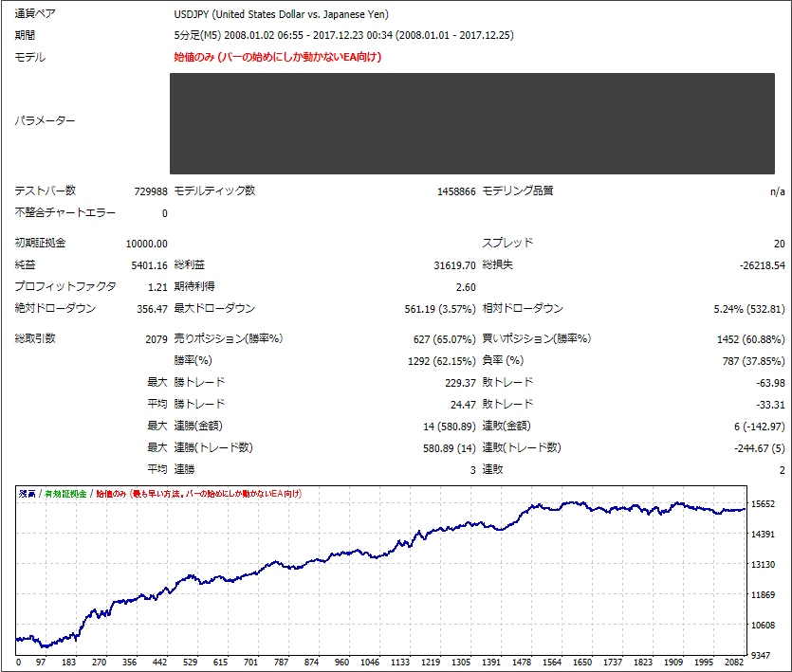Viewport: 792px width, 672px height.
Task: Click the 通貨ペア label
Action: click(35, 13)
